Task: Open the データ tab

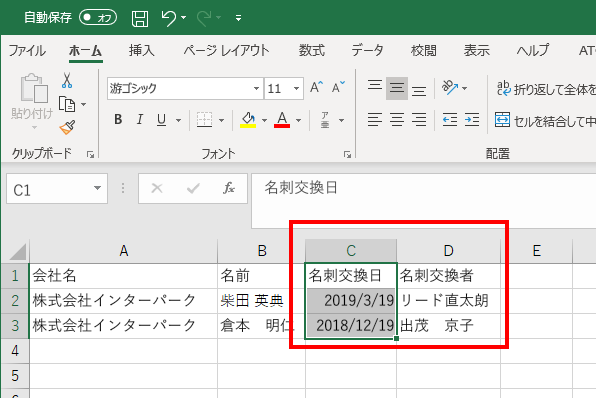Action: tap(367, 50)
